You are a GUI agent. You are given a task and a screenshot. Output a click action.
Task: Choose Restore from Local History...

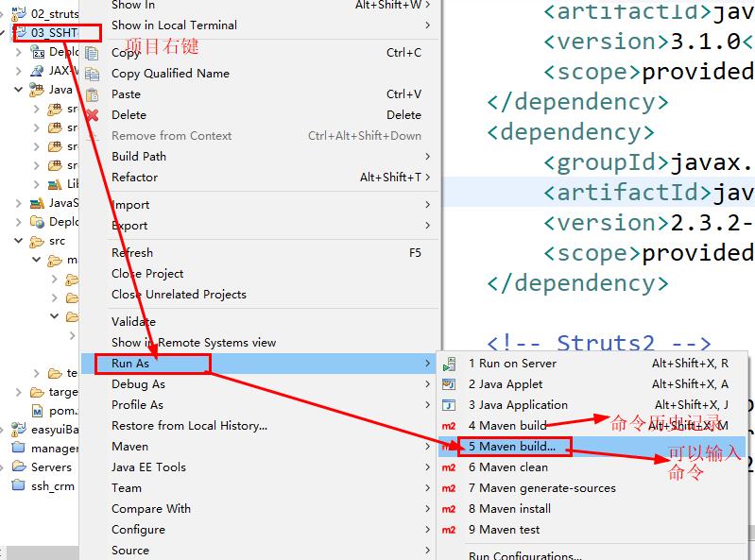click(x=259, y=426)
